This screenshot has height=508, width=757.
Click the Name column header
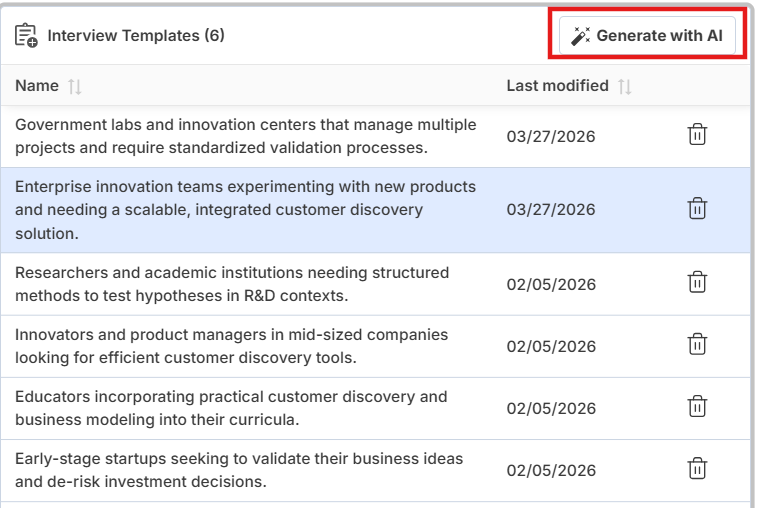37,86
